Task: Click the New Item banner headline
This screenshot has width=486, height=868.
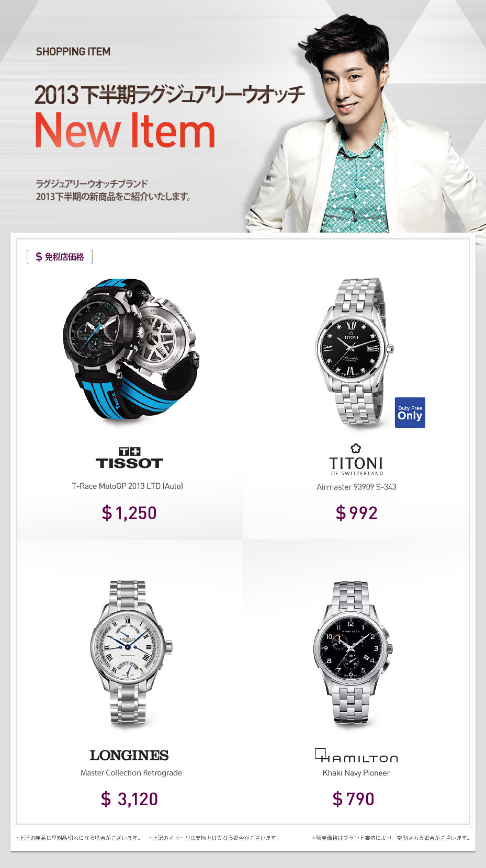Action: click(x=125, y=131)
